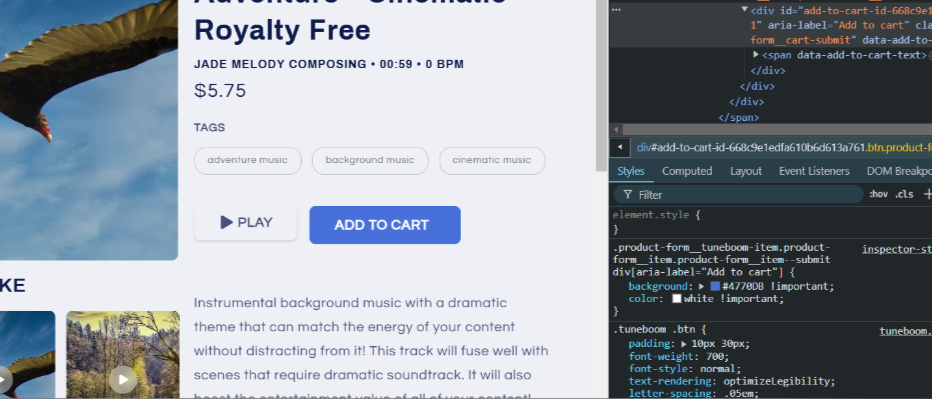Screen dimensions: 932x399
Task: Expand the span data-add-to-cart-text node
Action: pos(756,55)
